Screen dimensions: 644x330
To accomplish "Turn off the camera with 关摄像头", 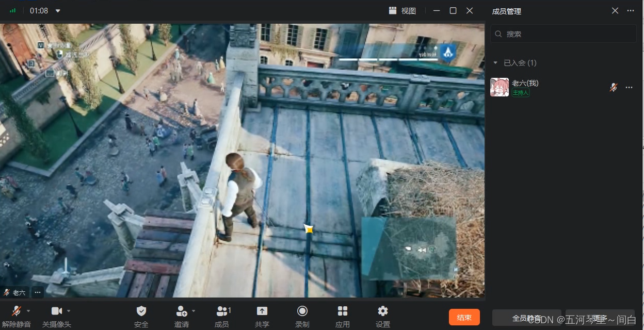I will [x=56, y=316].
